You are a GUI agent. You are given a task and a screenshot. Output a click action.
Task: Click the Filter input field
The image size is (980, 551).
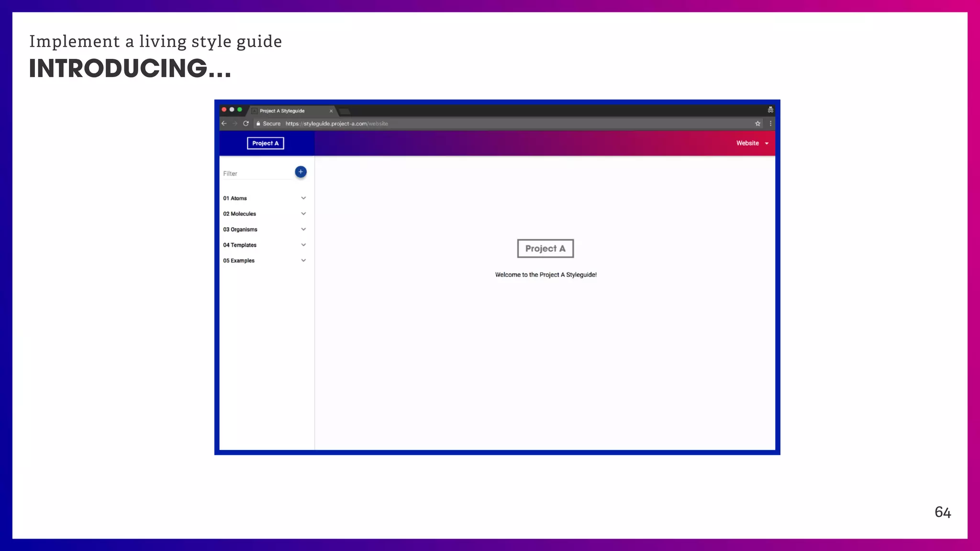(257, 174)
